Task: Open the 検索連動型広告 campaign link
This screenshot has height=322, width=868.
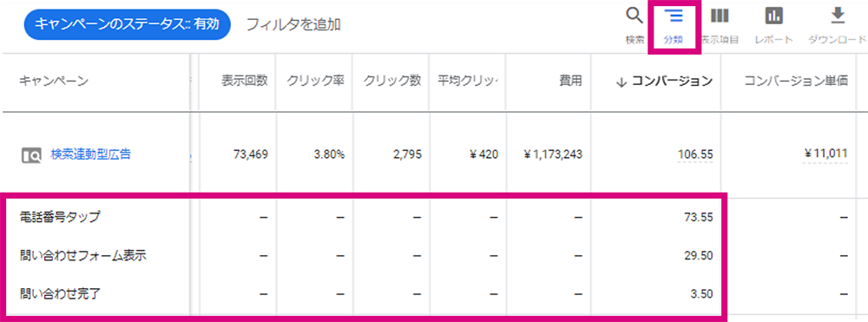Action: (91, 154)
